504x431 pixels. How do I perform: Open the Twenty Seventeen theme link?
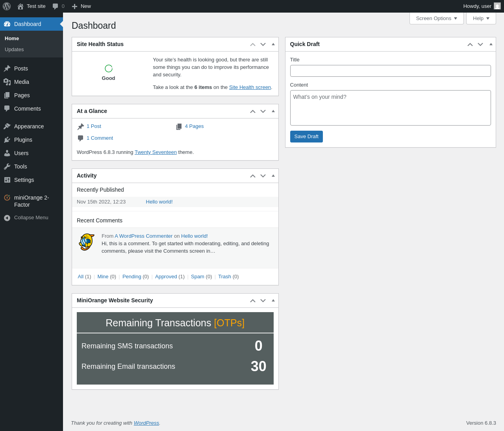point(156,152)
